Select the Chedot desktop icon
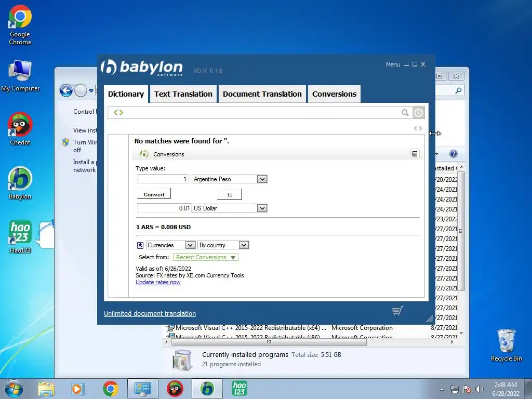 point(20,129)
